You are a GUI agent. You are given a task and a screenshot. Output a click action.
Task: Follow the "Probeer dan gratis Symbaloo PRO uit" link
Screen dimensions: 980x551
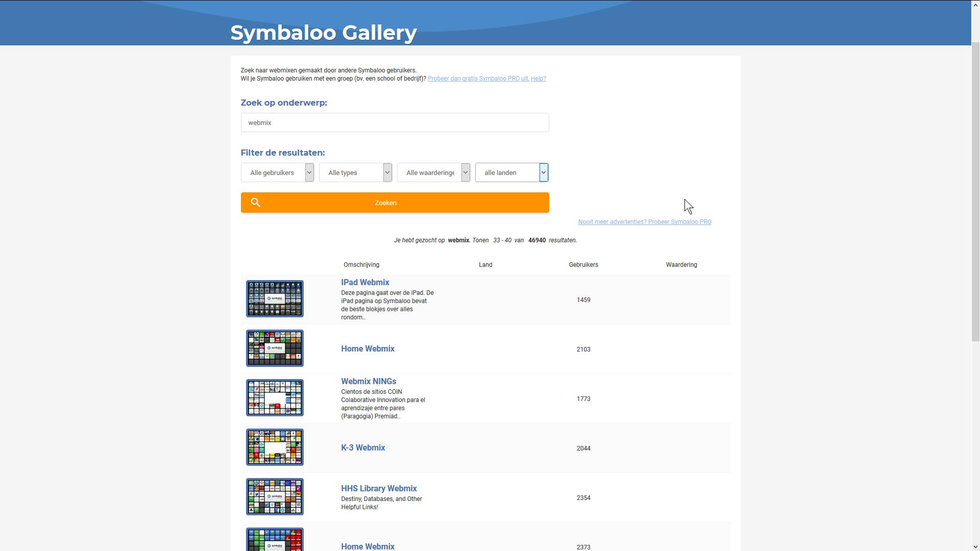coord(478,79)
